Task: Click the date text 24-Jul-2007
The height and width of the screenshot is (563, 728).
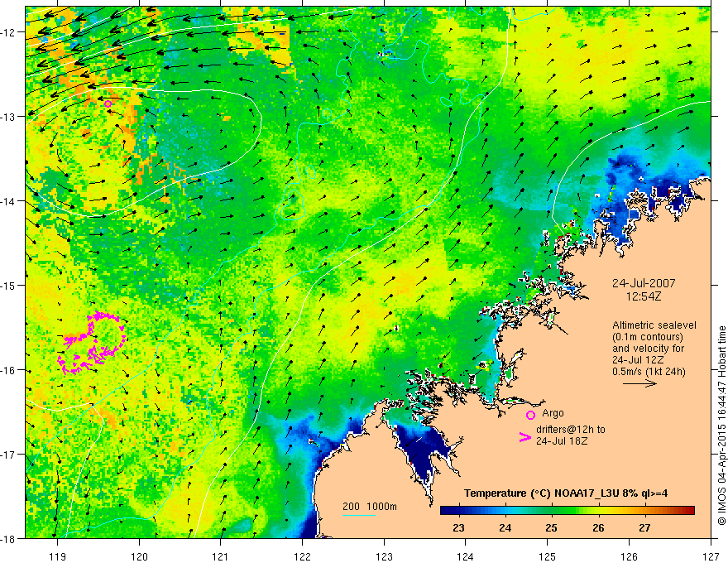Action: [644, 283]
